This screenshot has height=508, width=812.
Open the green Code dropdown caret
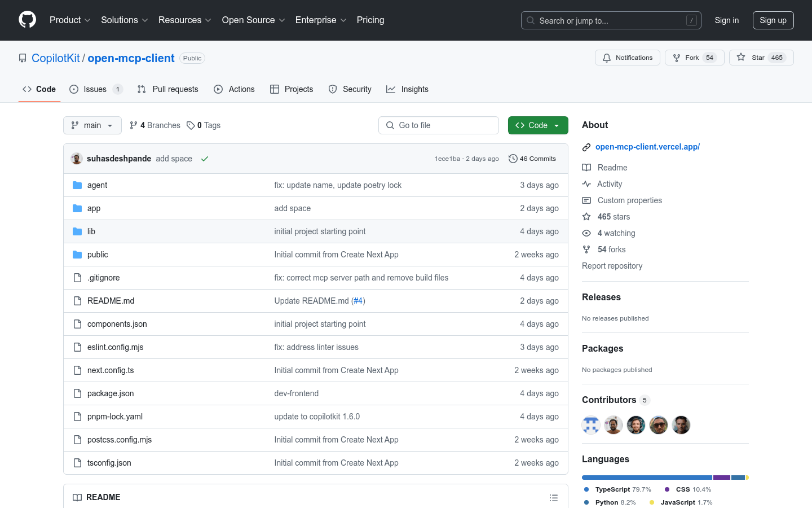coord(556,125)
